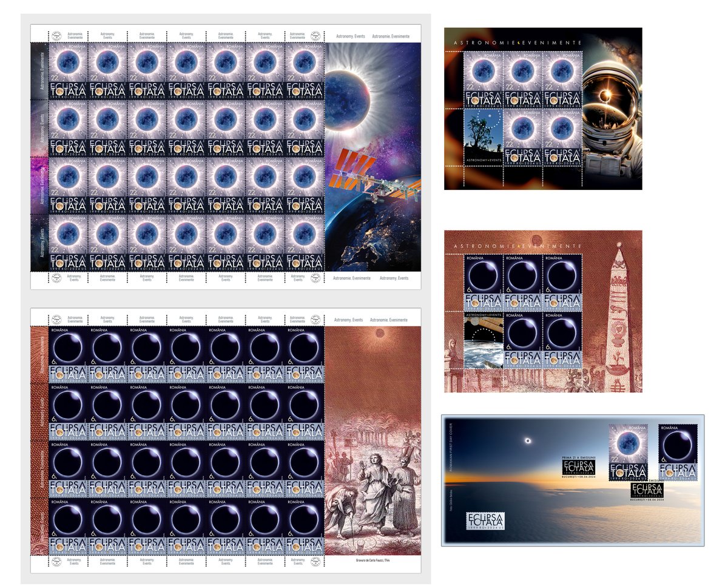This screenshot has height=586, width=728.
Task: Click 'Astronomie. Evenimente' above the 6 lei sheet's engraving
Action: point(389,319)
